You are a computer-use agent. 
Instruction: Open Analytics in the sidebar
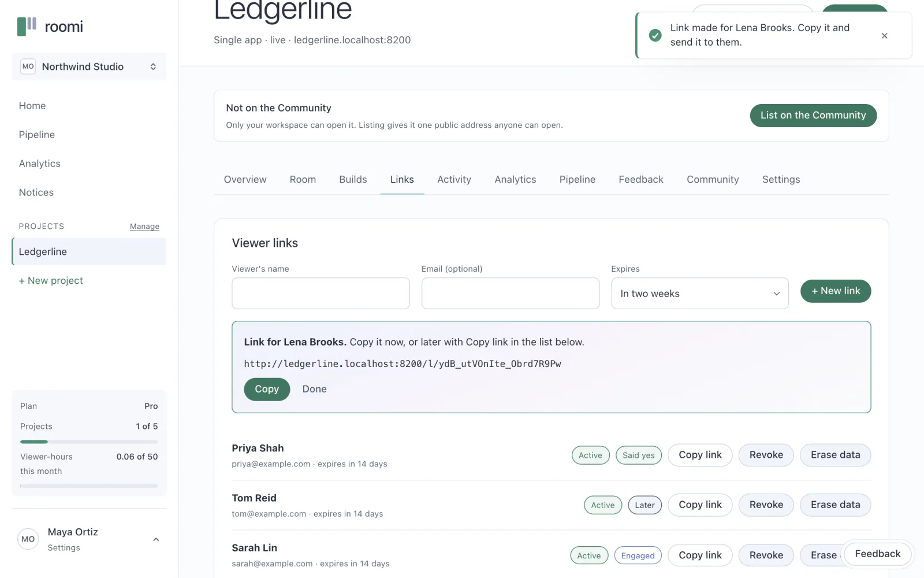point(39,164)
